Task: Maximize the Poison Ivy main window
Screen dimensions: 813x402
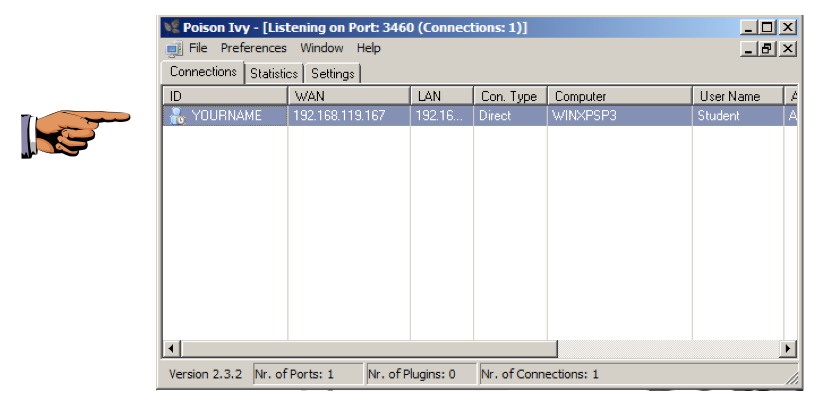Action: click(x=768, y=28)
